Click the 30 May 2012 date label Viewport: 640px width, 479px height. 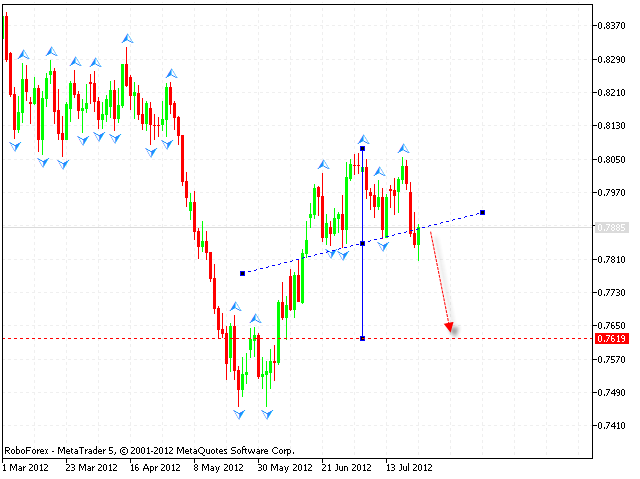[x=284, y=468]
